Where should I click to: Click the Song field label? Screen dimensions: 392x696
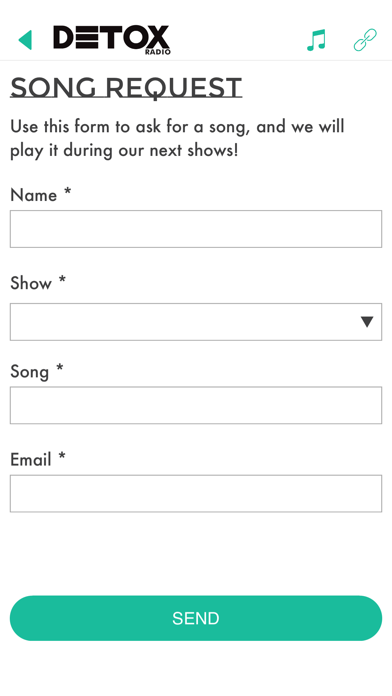click(29, 372)
